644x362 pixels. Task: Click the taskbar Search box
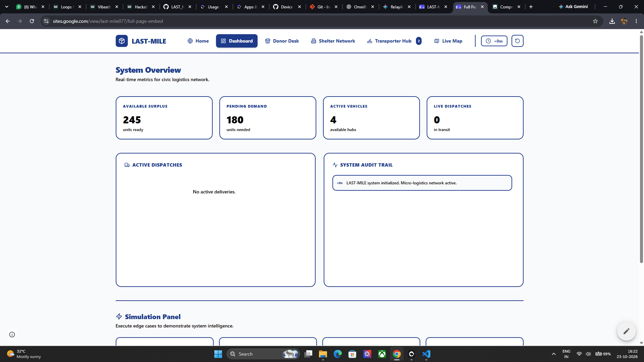[264, 354]
